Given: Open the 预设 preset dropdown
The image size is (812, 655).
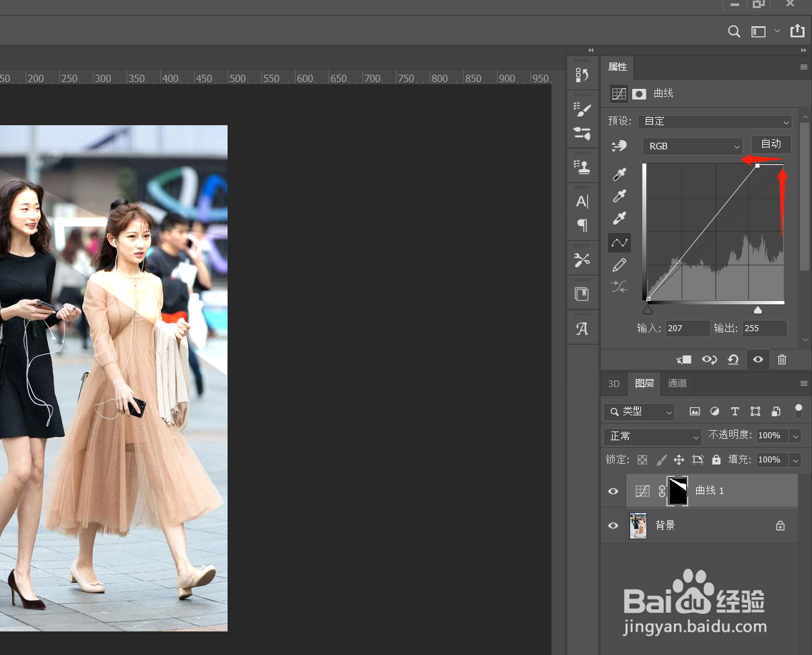Looking at the screenshot, I should [x=715, y=121].
